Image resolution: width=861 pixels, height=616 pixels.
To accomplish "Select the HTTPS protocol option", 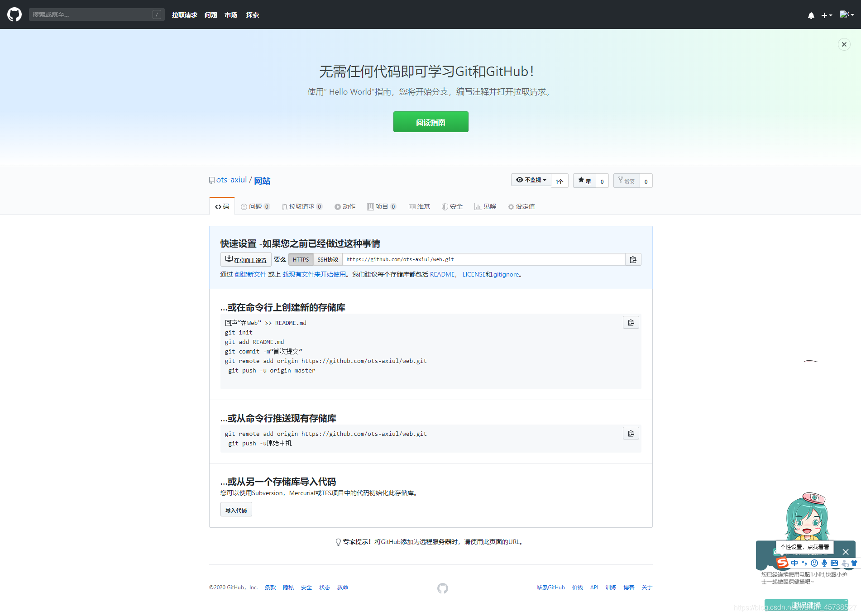I will [301, 259].
